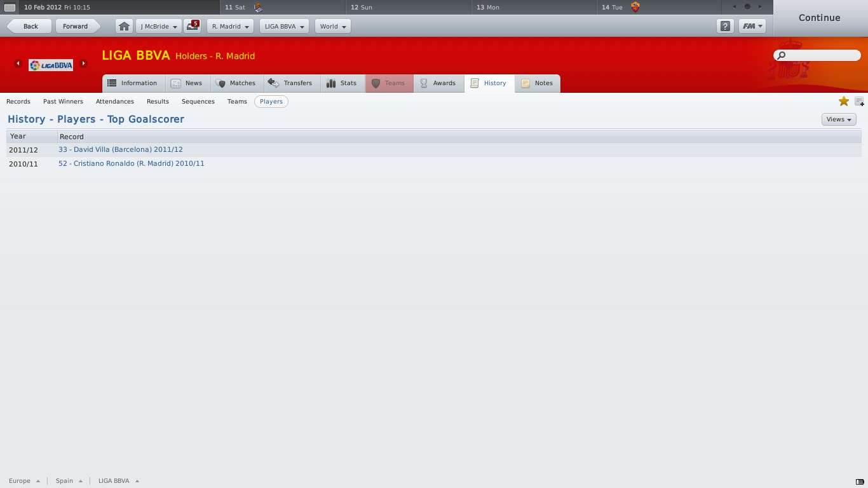Open the add note icon next to the star

coord(859,101)
